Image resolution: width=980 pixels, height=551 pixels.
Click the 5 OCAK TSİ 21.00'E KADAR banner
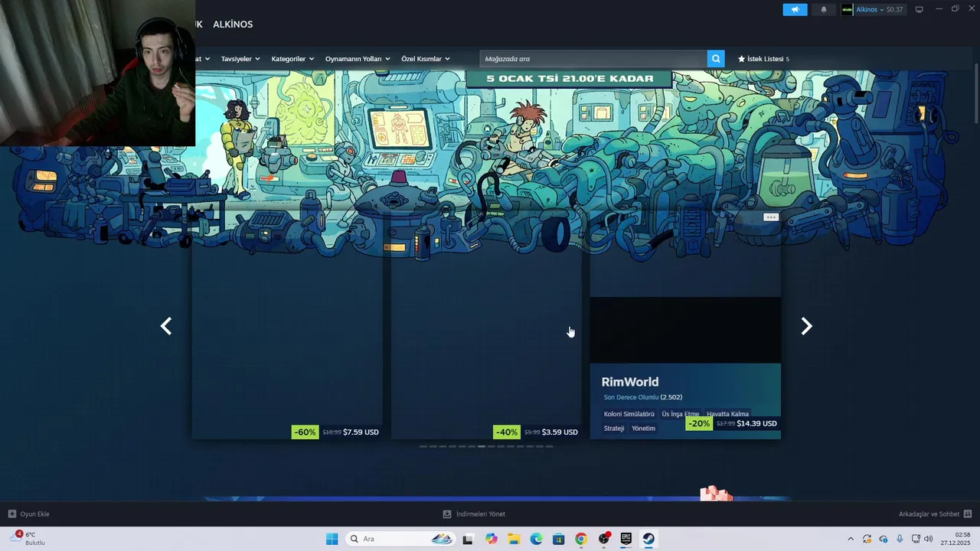569,79
